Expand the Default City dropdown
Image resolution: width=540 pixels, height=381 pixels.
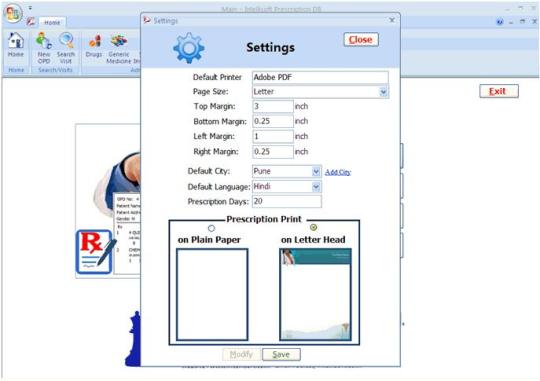[316, 171]
